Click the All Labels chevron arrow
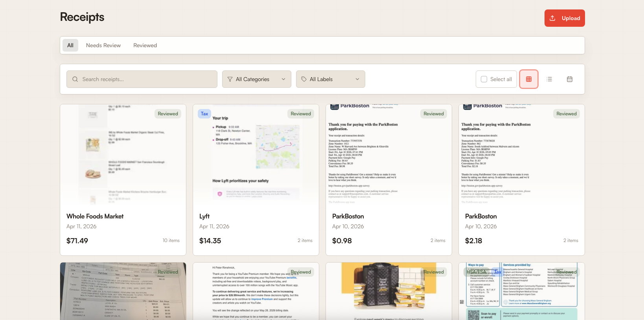 tap(357, 79)
